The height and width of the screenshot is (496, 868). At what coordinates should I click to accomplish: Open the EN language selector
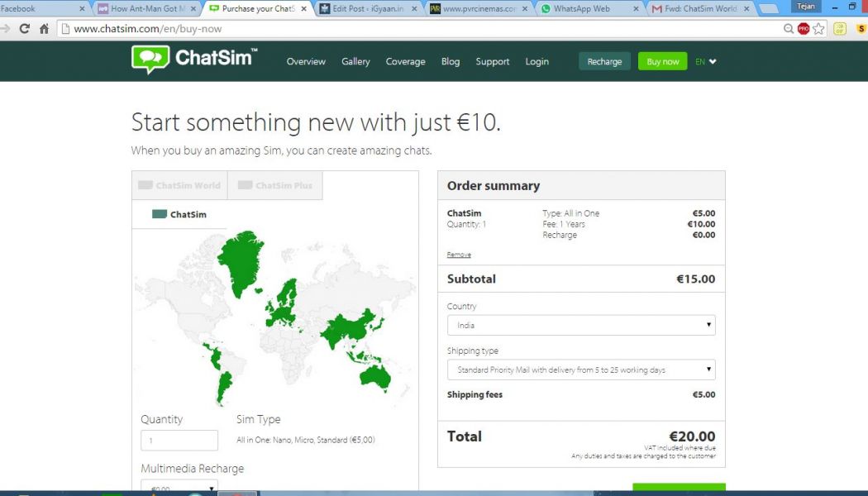705,61
